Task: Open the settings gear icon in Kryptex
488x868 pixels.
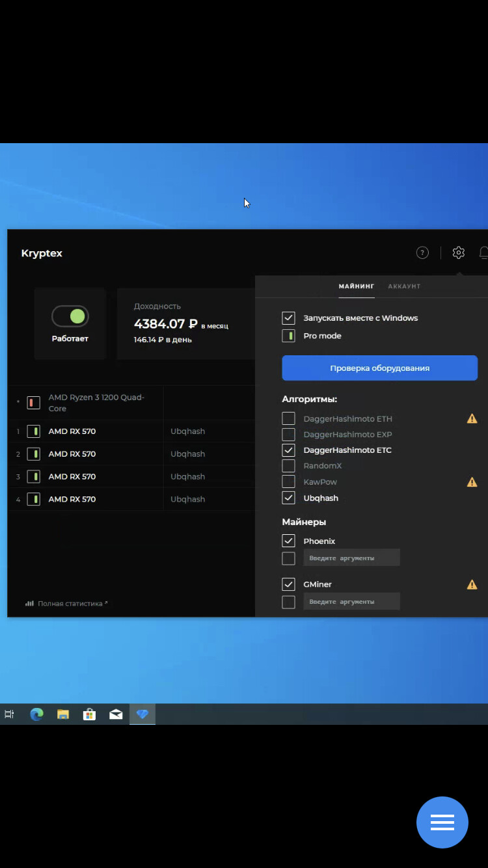Action: pos(459,252)
